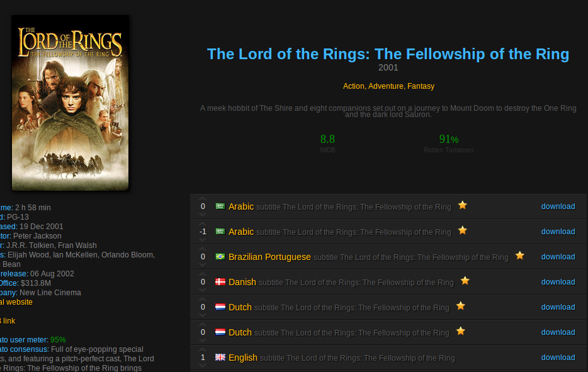Click the UK flag beside English subtitle
This screenshot has height=372, width=588.
coord(220,357)
